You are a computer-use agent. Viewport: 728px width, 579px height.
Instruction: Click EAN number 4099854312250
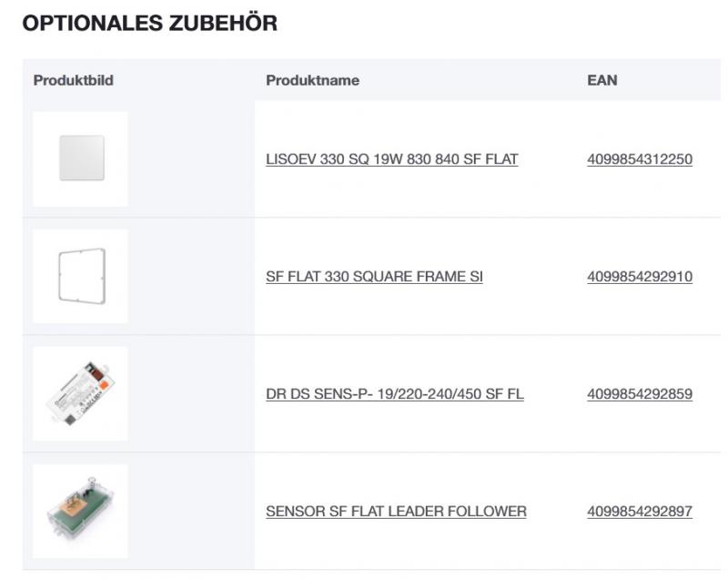coord(640,159)
